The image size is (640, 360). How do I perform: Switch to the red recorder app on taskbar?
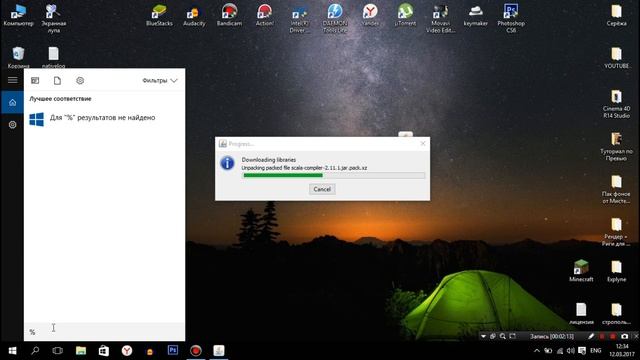196,351
